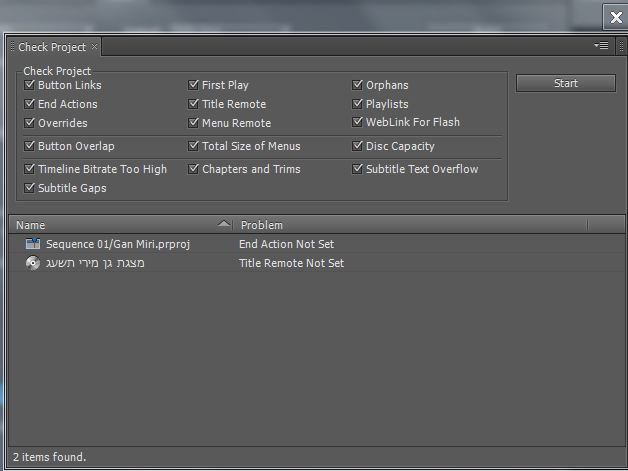Toggle the WebLink For Flash checkbox
The height and width of the screenshot is (471, 628).
pos(357,122)
